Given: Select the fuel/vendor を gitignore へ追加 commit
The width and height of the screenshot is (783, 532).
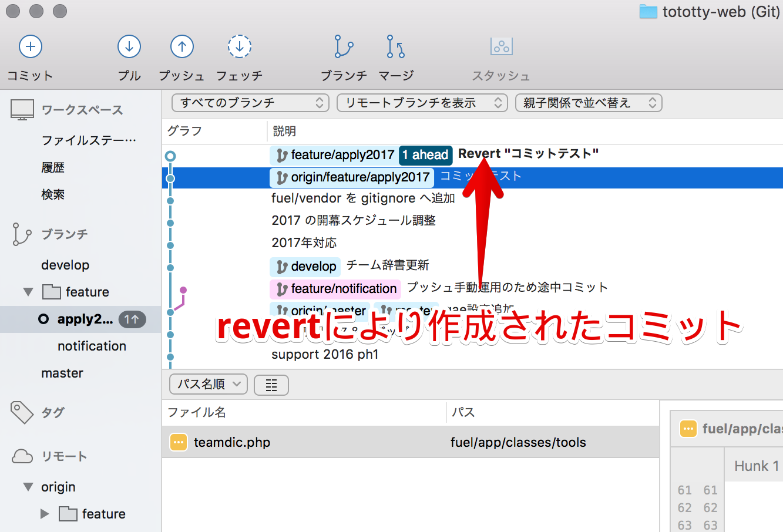Looking at the screenshot, I should coord(363,198).
